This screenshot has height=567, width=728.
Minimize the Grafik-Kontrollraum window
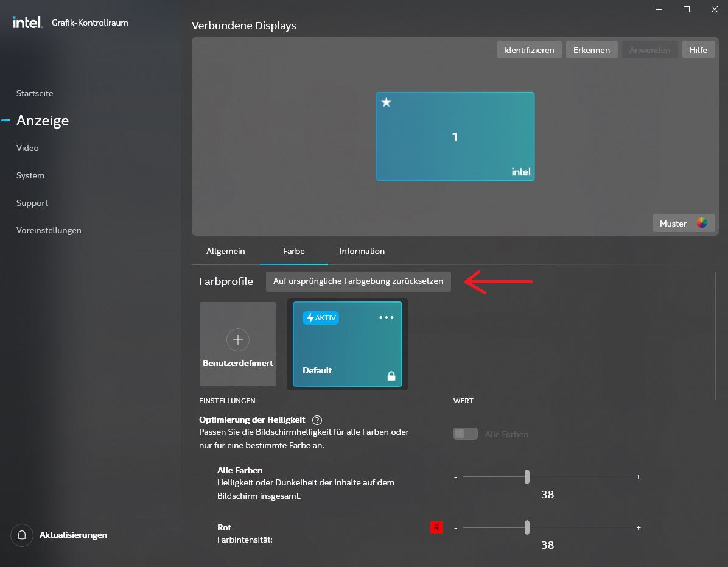659,9
